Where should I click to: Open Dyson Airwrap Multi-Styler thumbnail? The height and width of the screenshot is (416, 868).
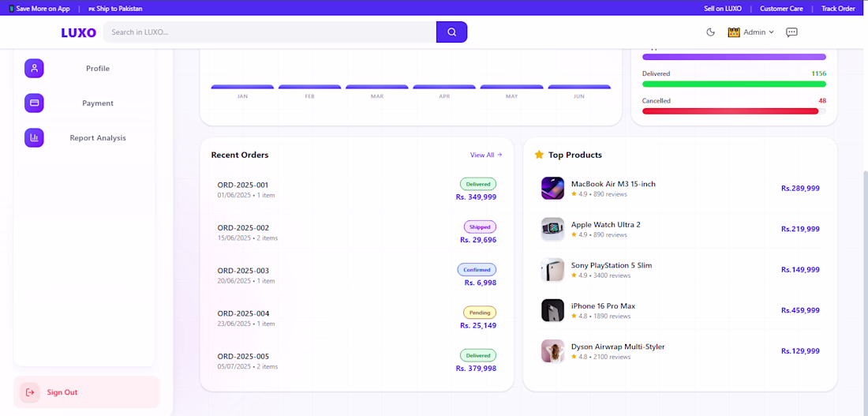tap(552, 351)
